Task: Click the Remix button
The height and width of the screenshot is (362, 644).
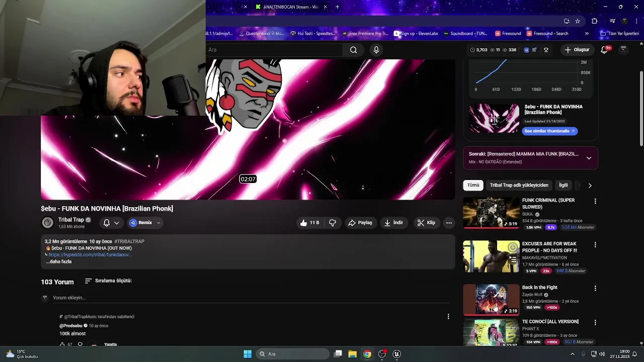Action: point(141,223)
